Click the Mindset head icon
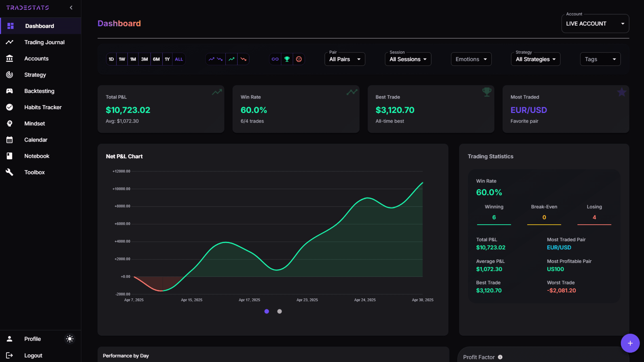644x362 pixels. point(9,123)
